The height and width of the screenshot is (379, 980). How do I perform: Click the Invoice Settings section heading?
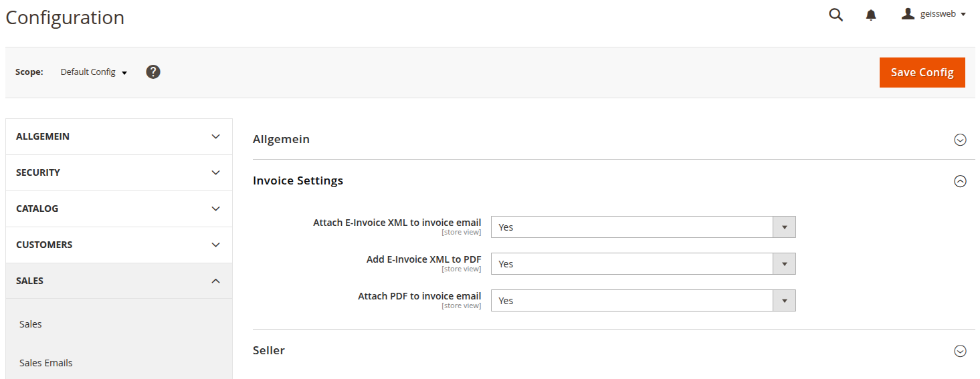298,180
